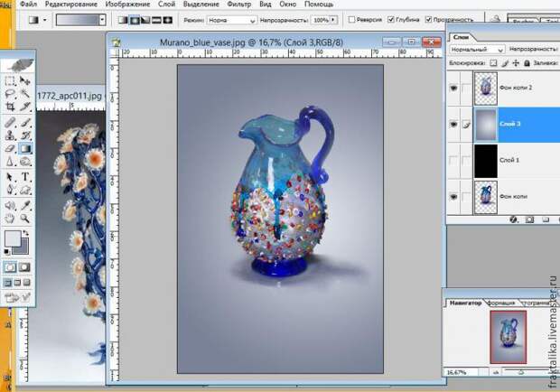Open opacity 100% slider arrow
Image resolution: width=560 pixels, height=392 pixels.
point(333,20)
